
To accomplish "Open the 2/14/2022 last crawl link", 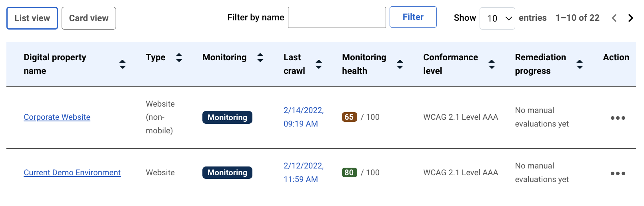I will (304, 117).
